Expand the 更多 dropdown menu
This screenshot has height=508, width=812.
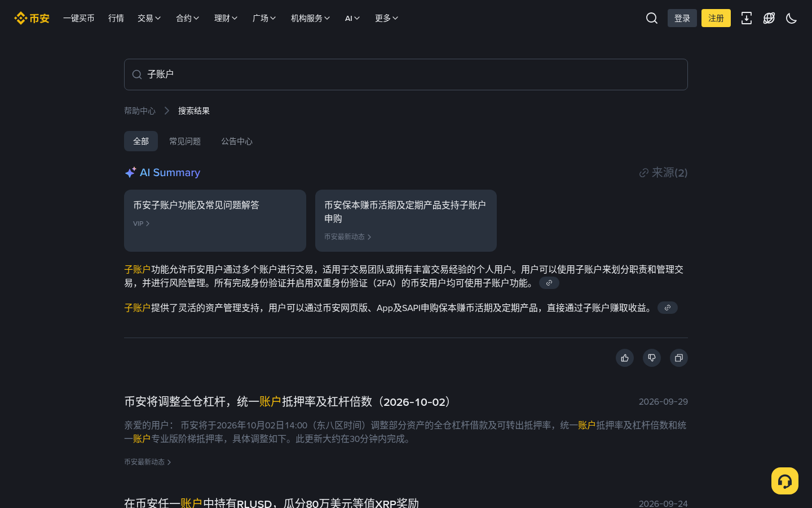387,18
